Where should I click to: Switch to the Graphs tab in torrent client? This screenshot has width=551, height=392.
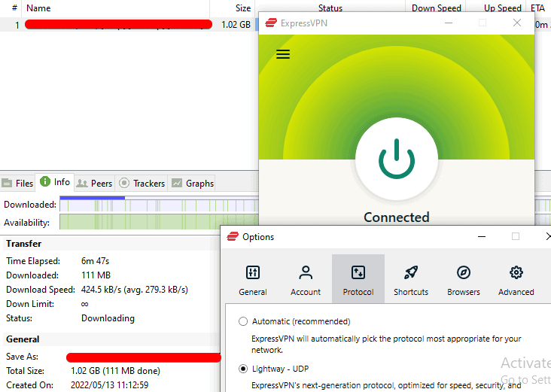tap(192, 183)
